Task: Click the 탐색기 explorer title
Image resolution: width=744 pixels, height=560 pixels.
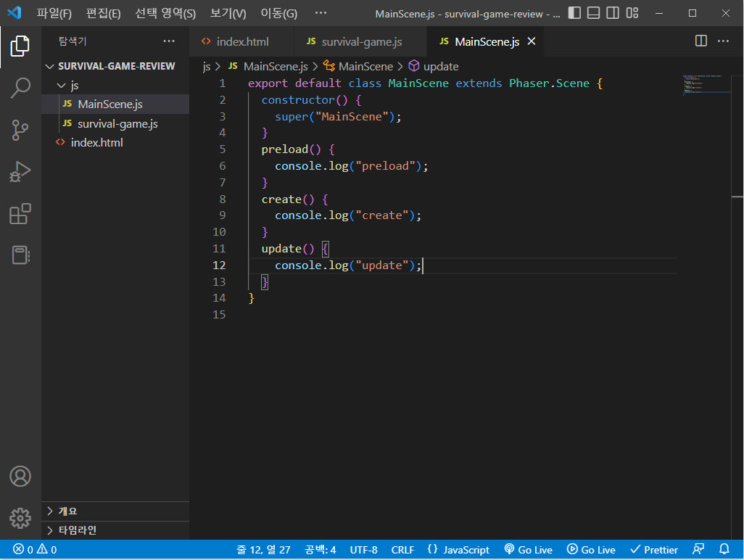Action: click(72, 41)
